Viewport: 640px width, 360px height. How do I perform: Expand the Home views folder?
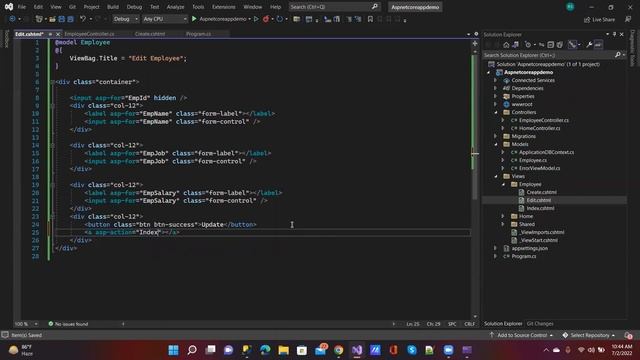click(x=503, y=216)
